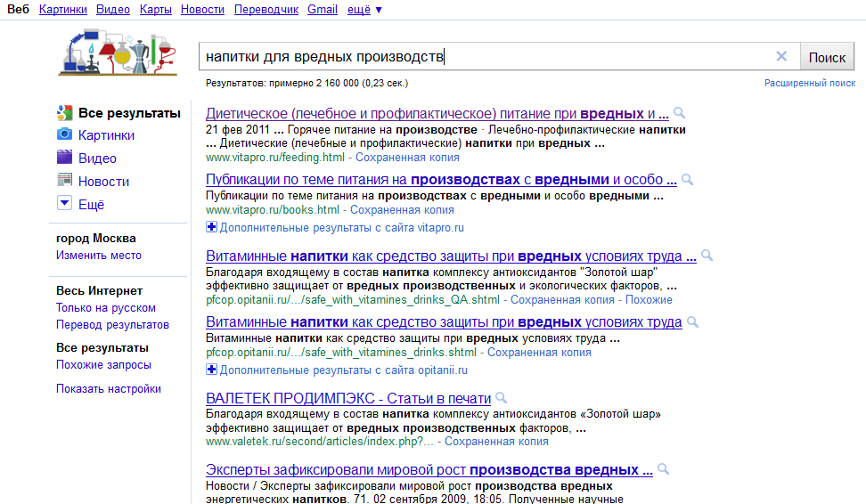Open Видео text link in sidebar
866x504 pixels.
[x=97, y=159]
